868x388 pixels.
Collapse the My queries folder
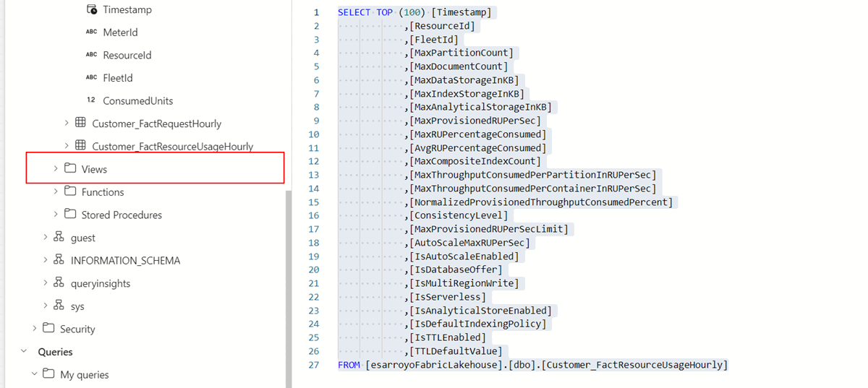coord(34,374)
